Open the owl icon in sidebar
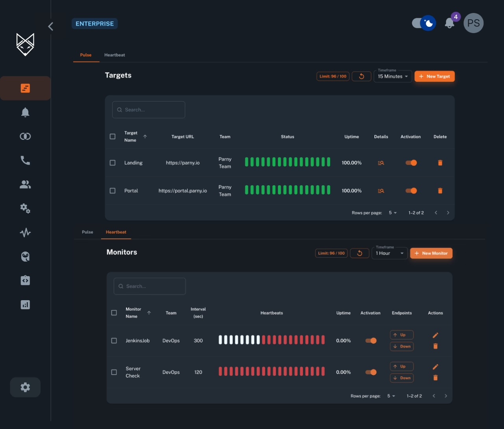The image size is (504, 429). point(25,256)
